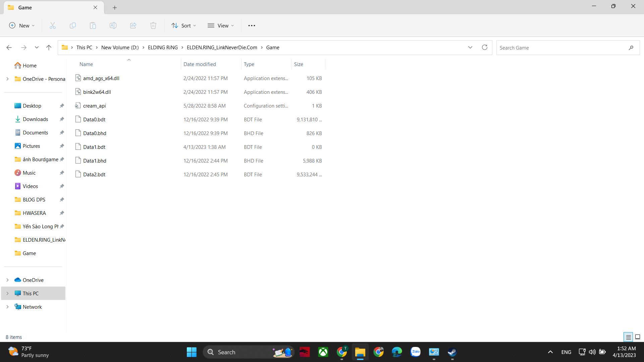644x362 pixels.
Task: Click the Cut scissors icon
Action: click(x=53, y=25)
